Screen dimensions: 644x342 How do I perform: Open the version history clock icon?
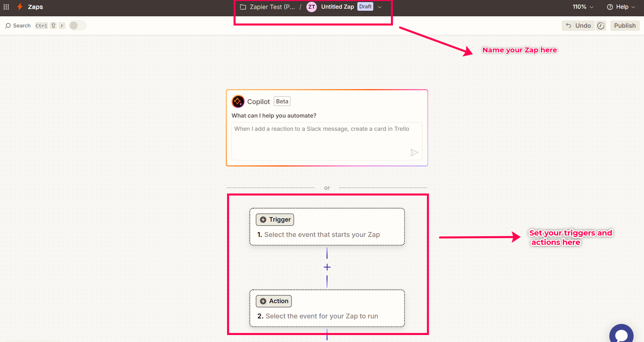[x=601, y=26]
